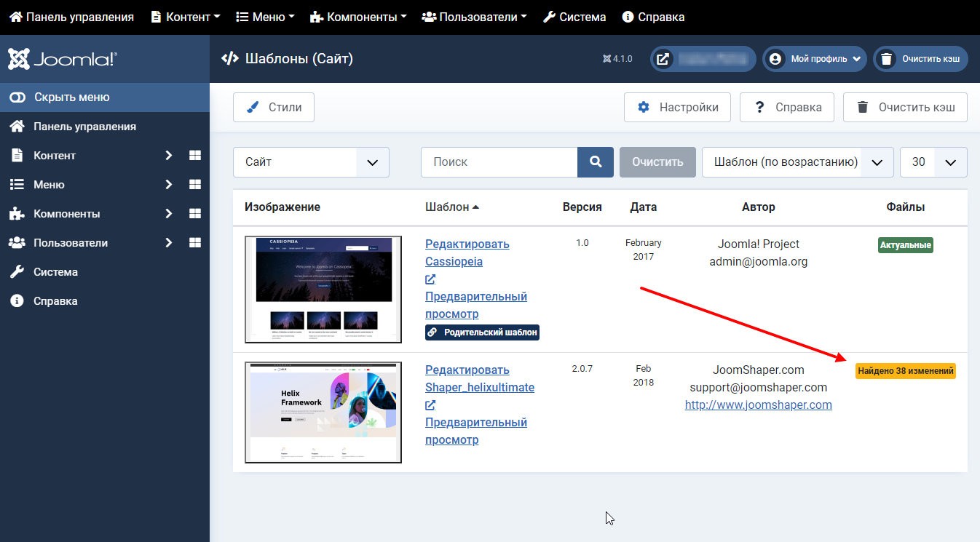The image size is (980, 542).
Task: Open the Пользователи dashboard grid icon
Action: 194,243
